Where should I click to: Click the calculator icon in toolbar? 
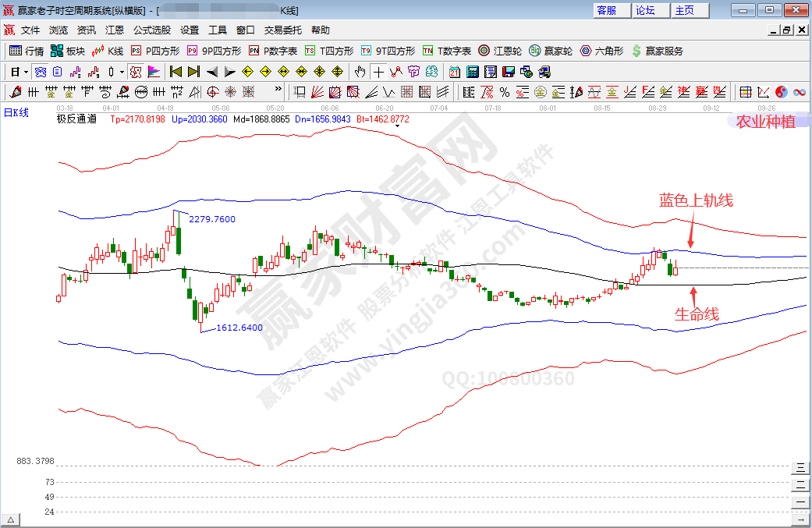click(x=473, y=72)
